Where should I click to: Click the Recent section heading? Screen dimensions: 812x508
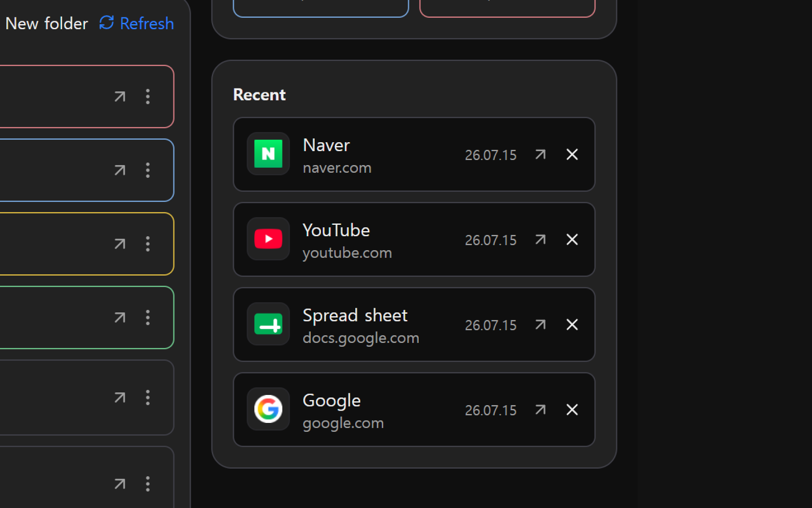click(259, 95)
